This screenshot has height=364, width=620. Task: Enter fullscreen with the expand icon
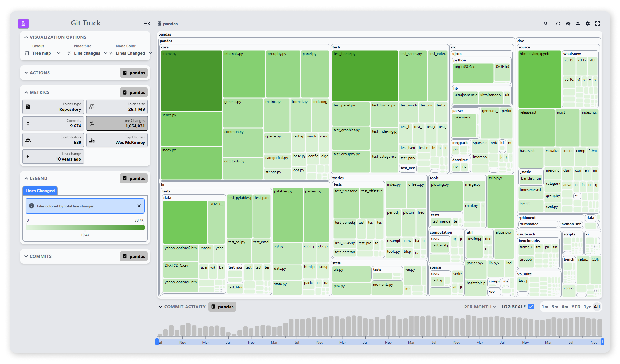[597, 24]
